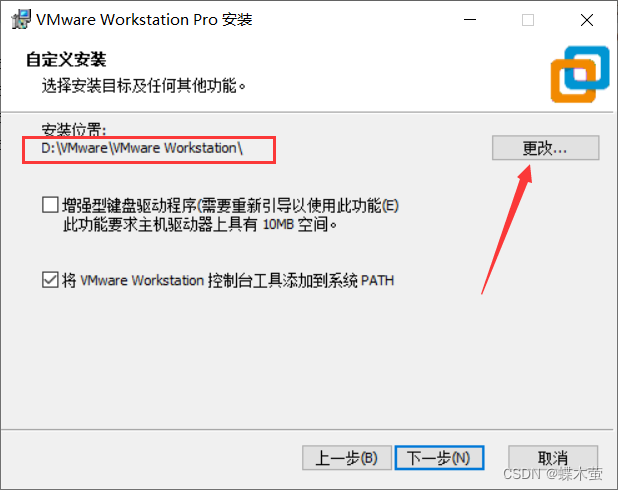Viewport: 618px width, 490px height.
Task: Click the VMware Workstation logo graphic
Action: 580,75
